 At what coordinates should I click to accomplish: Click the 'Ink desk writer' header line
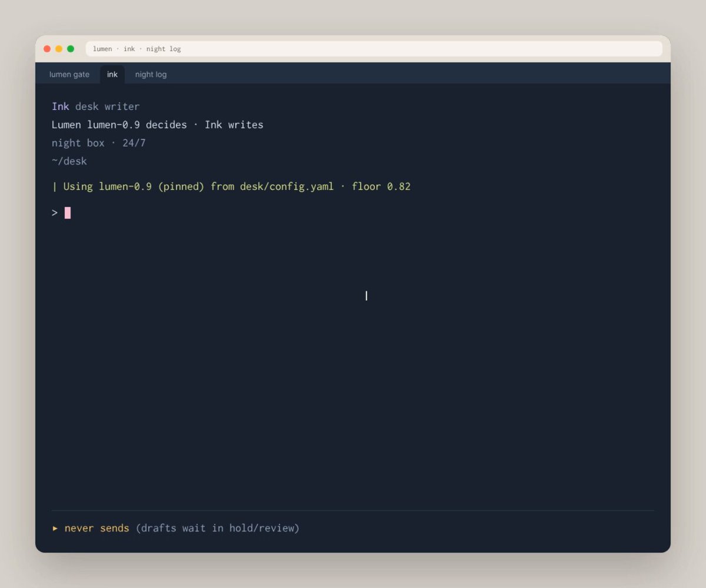[x=96, y=106]
